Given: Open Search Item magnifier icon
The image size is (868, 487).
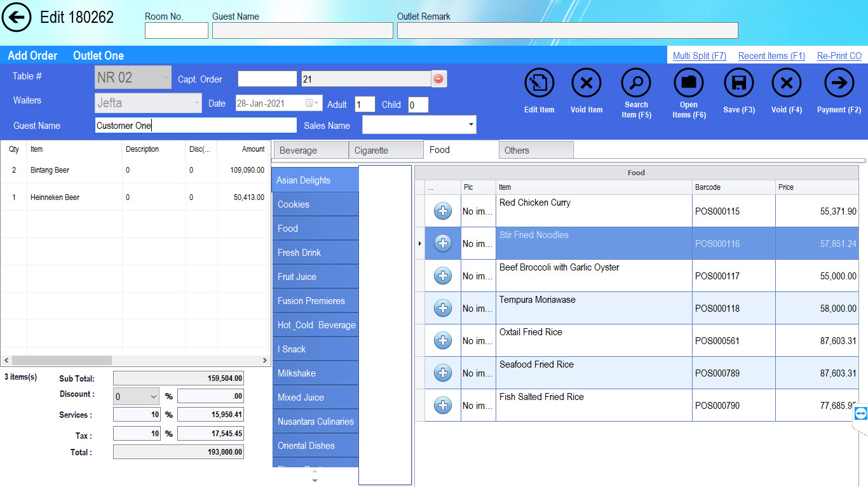Looking at the screenshot, I should coord(636,83).
